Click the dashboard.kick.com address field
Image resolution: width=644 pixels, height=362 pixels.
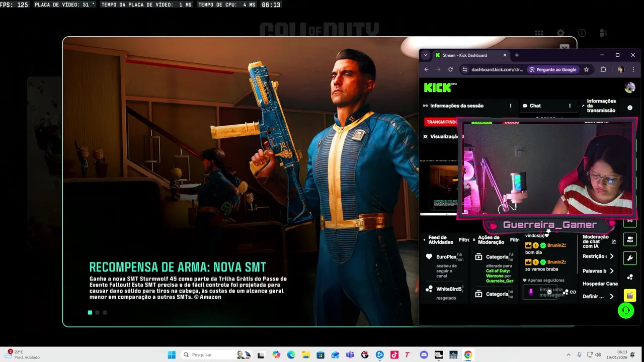click(498, 69)
